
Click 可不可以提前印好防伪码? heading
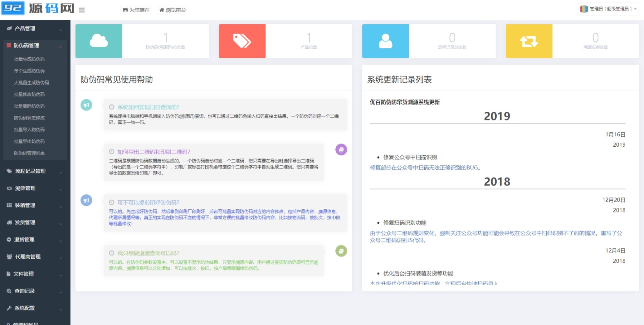pyautogui.click(x=148, y=202)
